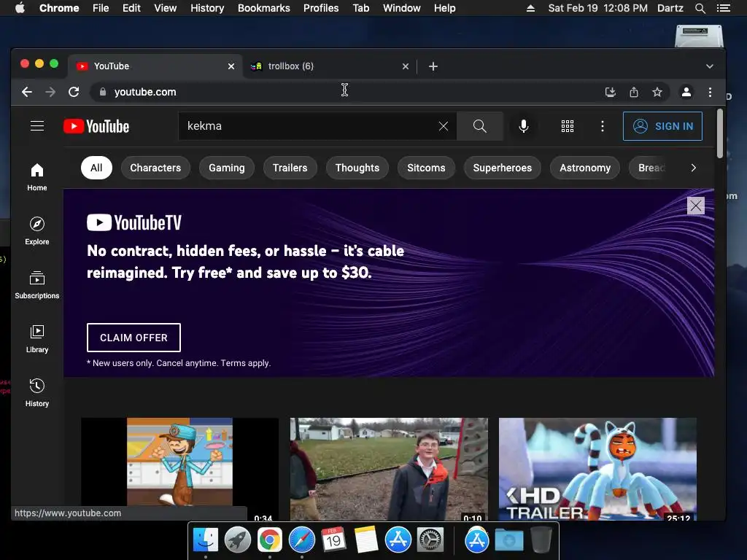Open Subscriptions in sidebar
This screenshot has width=747, height=560.
pyautogui.click(x=37, y=285)
